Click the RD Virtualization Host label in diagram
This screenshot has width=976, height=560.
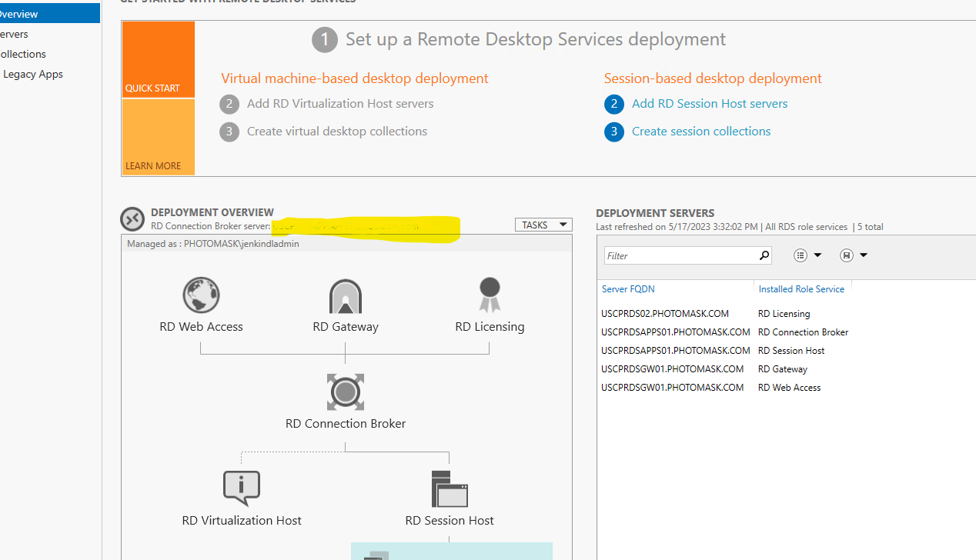242,521
